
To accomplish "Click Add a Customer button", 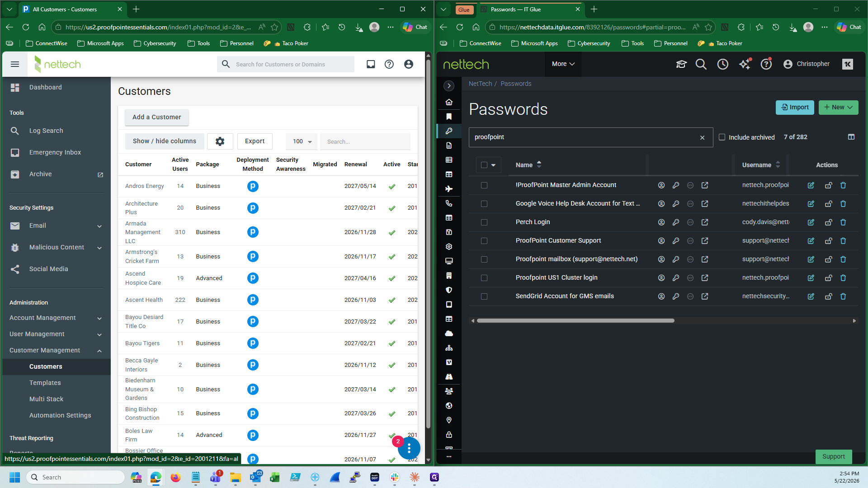I will (157, 117).
